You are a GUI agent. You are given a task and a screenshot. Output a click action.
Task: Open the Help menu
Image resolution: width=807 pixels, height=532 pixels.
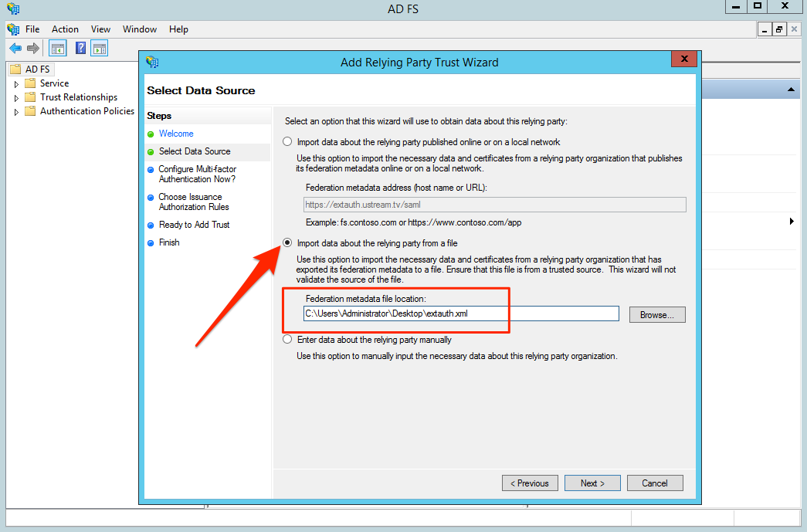(178, 29)
